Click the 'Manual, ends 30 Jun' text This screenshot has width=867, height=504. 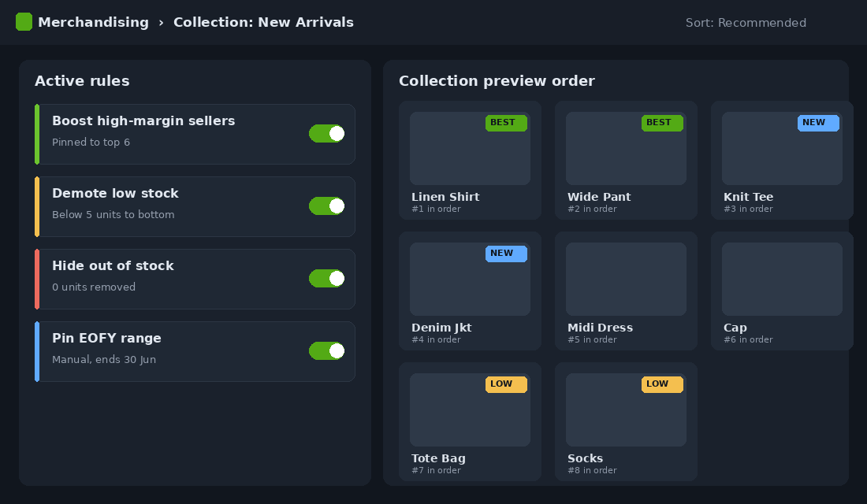pyautogui.click(x=104, y=359)
